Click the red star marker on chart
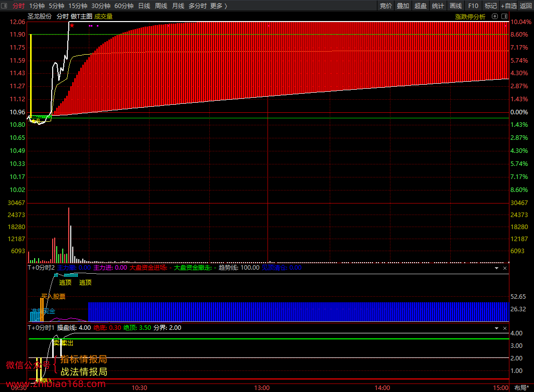This screenshot has height=392, width=534. [x=72, y=26]
